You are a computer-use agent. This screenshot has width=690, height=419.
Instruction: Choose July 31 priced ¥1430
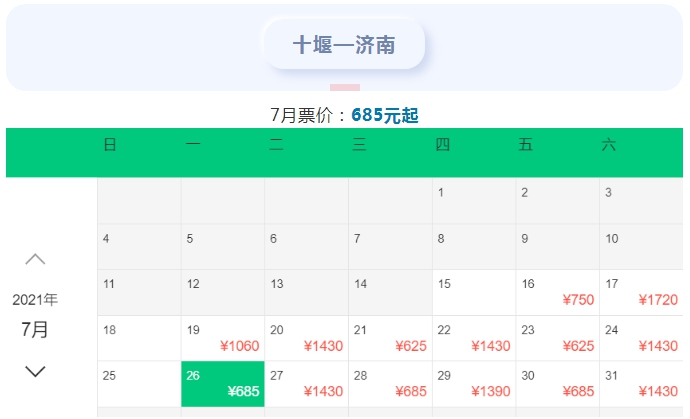coord(642,384)
